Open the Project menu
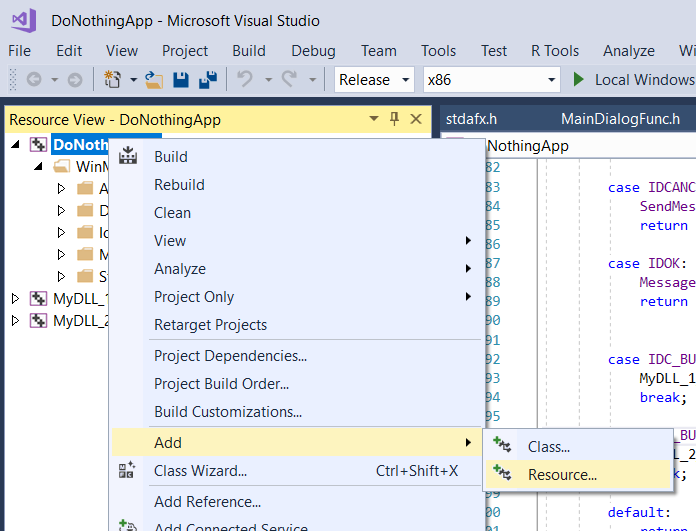The height and width of the screenshot is (531, 696). (185, 51)
